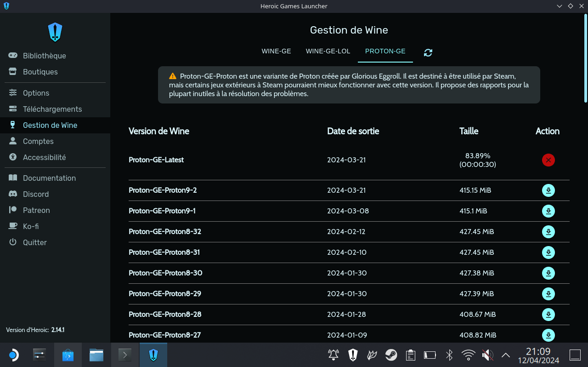Download Proton-GE-Proton8-28 version
This screenshot has width=588, height=367.
tap(548, 315)
